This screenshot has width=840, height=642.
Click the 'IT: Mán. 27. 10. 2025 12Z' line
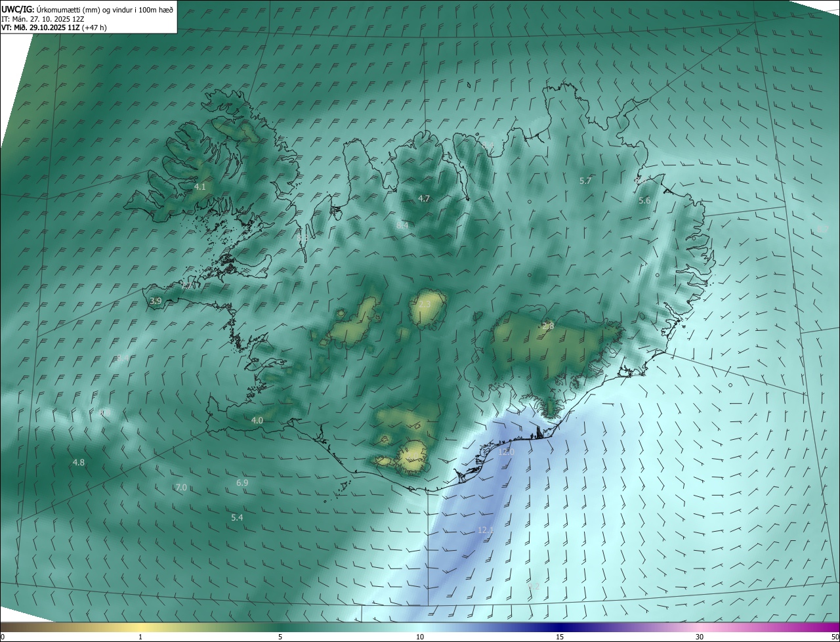click(x=43, y=19)
